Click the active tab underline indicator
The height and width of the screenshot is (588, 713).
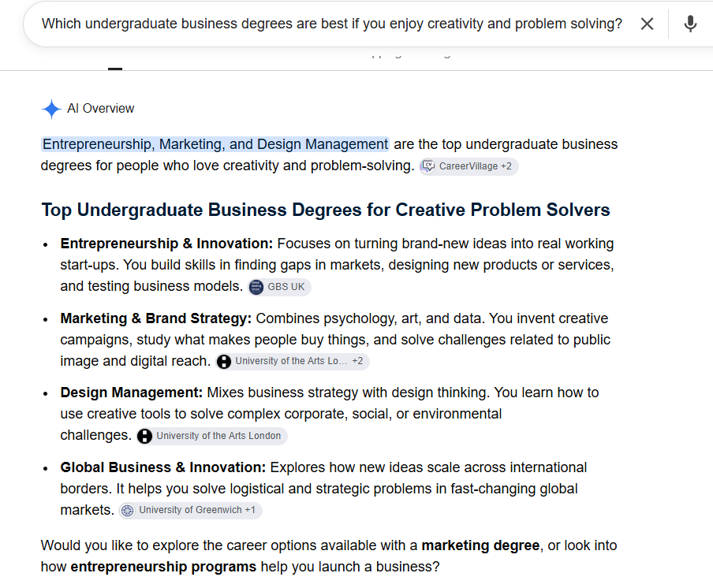click(115, 69)
